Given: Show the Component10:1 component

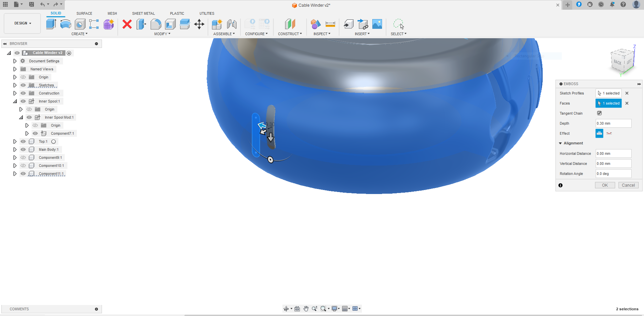Looking at the screenshot, I should tap(23, 166).
